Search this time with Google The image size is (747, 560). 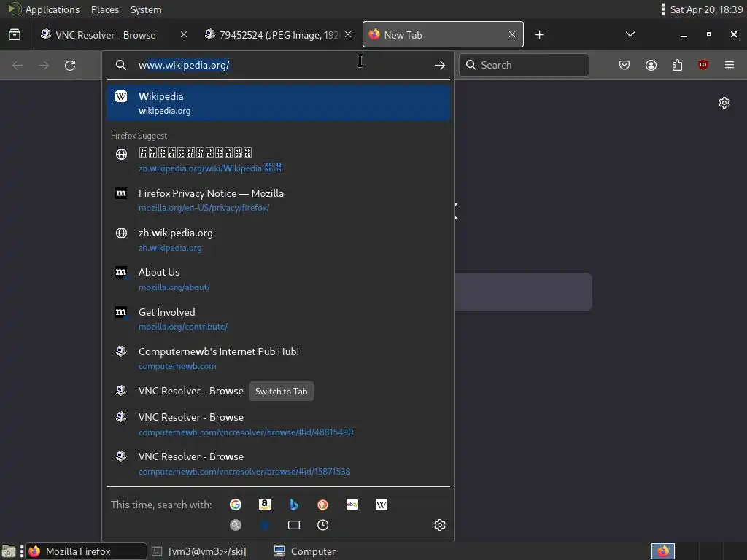point(236,505)
